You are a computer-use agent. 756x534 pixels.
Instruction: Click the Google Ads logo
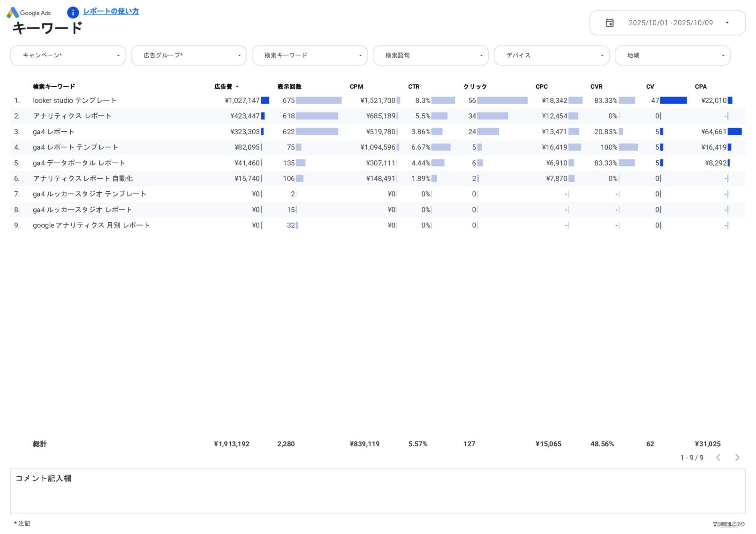coord(29,13)
